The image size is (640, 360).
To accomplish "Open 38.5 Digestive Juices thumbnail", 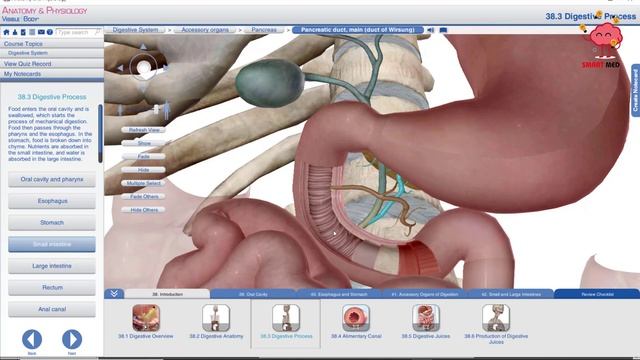I will coord(426,318).
